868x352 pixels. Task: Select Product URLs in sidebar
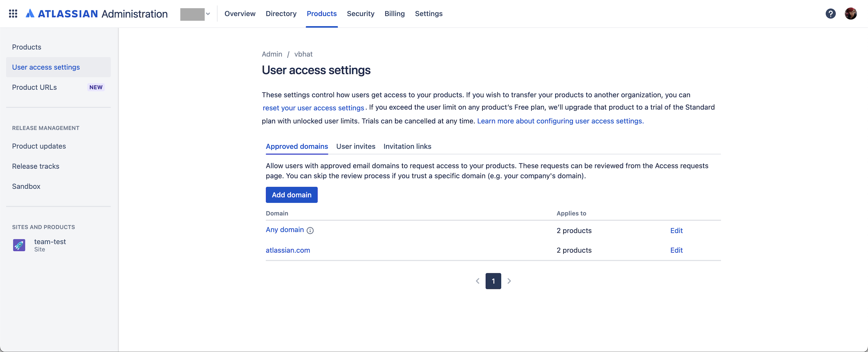[x=34, y=87]
